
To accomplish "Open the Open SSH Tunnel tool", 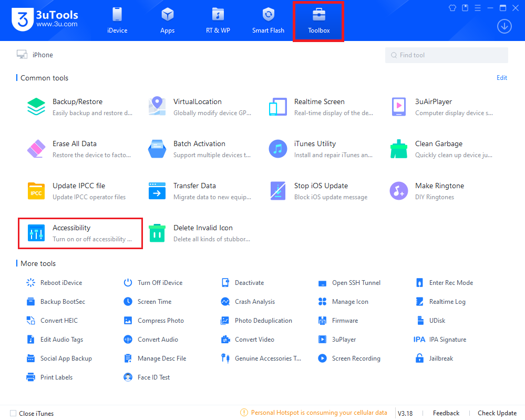I will [x=349, y=283].
